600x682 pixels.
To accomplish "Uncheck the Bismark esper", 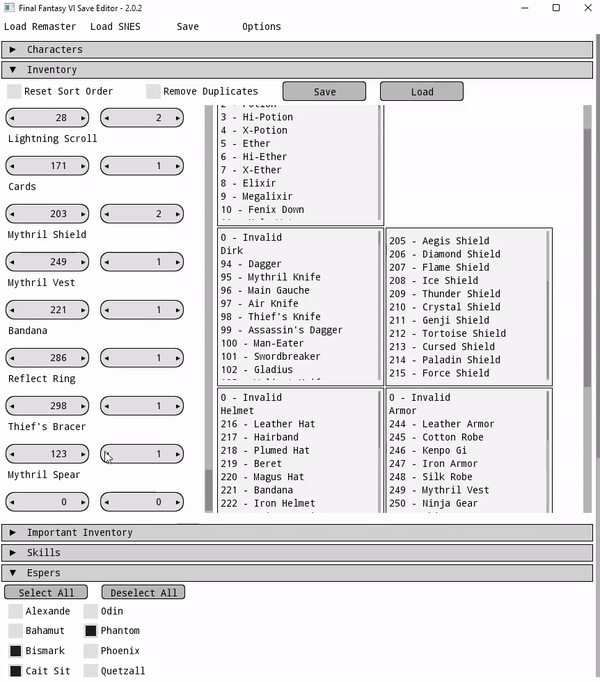I will 16,651.
